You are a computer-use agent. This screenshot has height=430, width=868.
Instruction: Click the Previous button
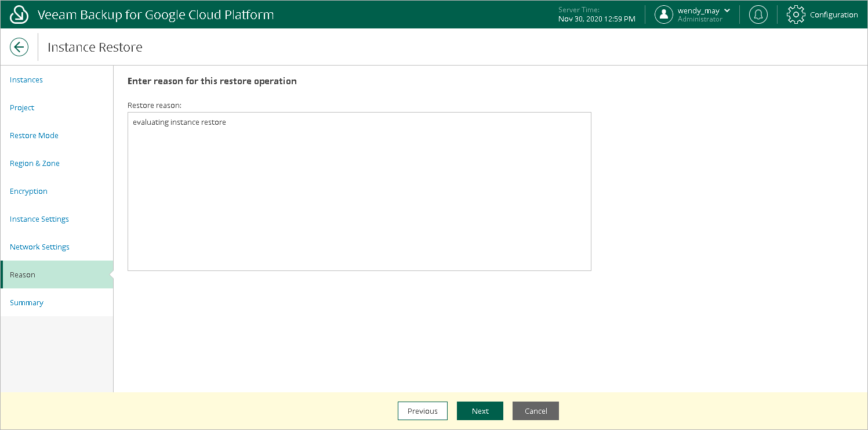(x=423, y=411)
